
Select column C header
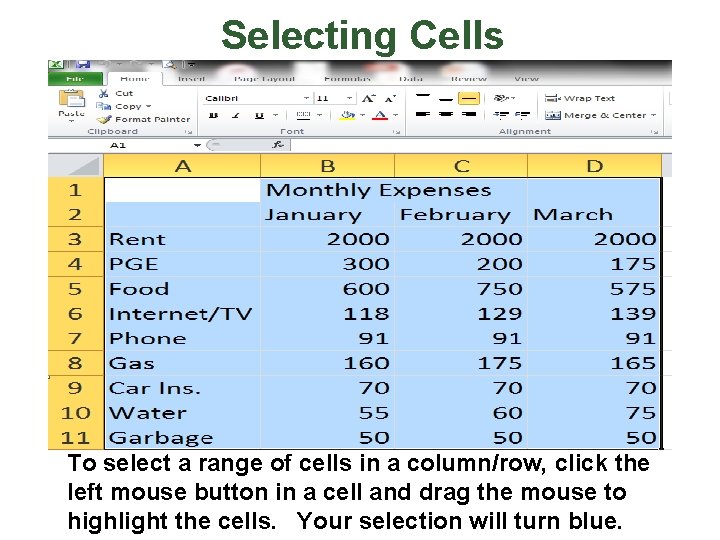pos(461,166)
